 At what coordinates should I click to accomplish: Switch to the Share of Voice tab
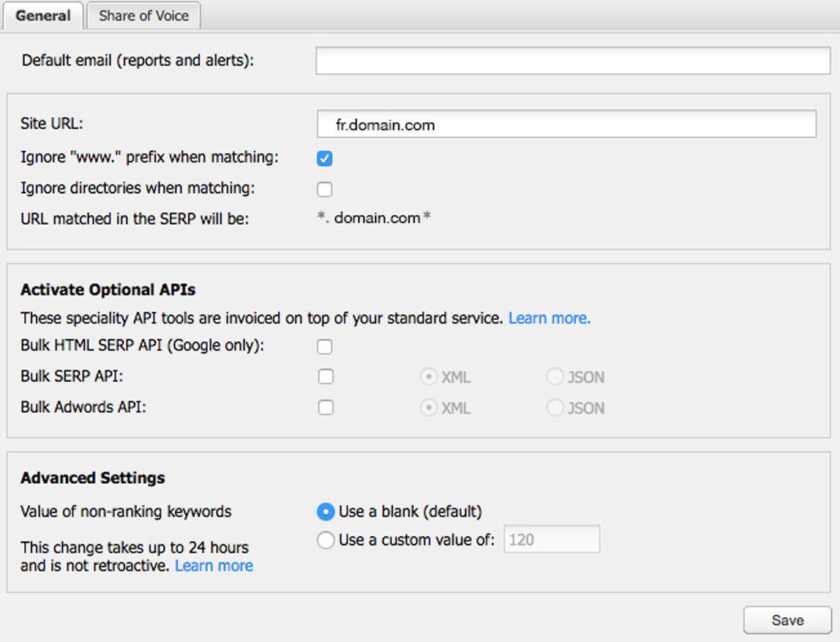[143, 15]
